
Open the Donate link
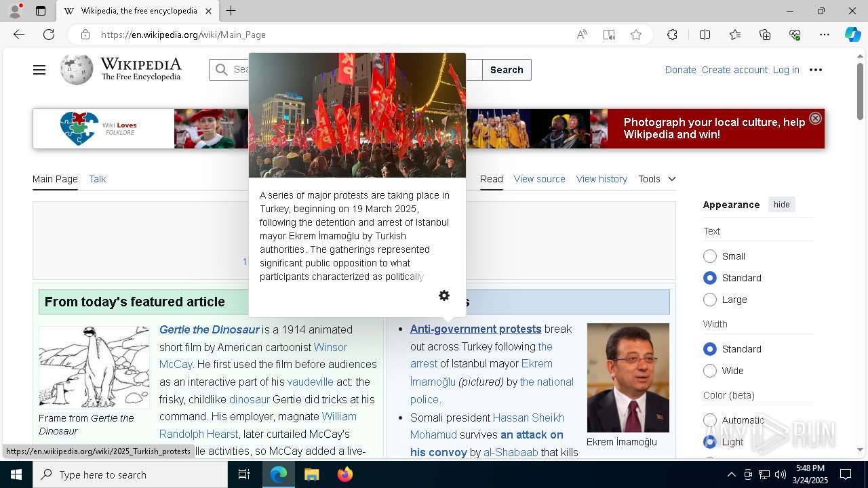pyautogui.click(x=680, y=70)
